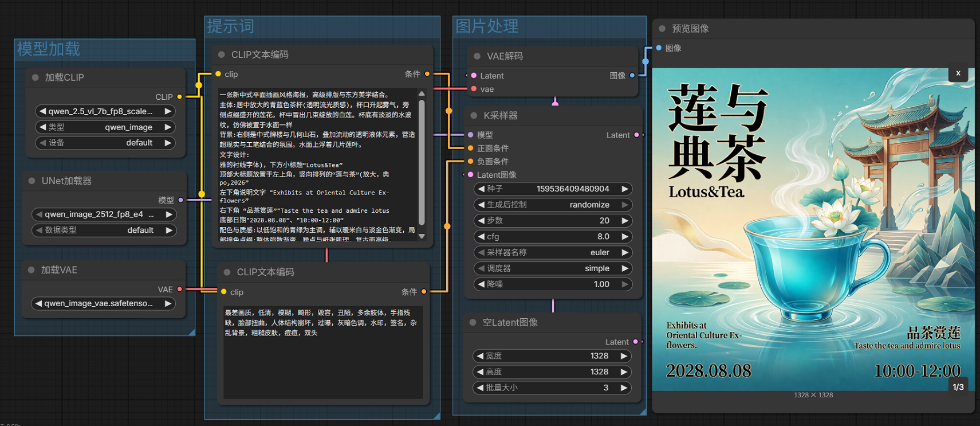Collapse the 空Latent图像 node via title dot
This screenshot has height=426, width=980.
coord(473,322)
